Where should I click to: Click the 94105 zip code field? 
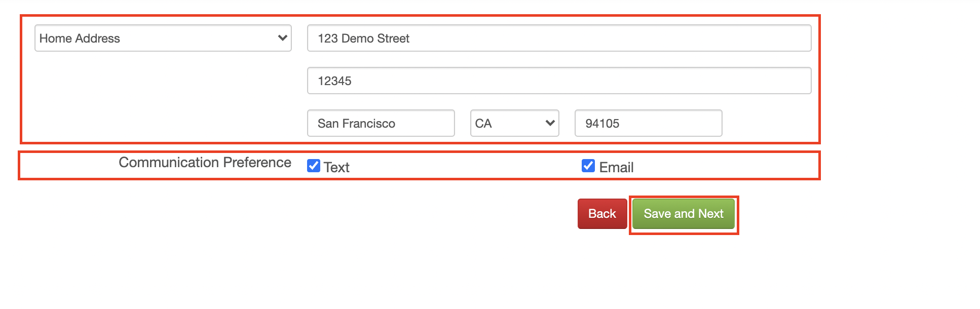click(x=648, y=123)
